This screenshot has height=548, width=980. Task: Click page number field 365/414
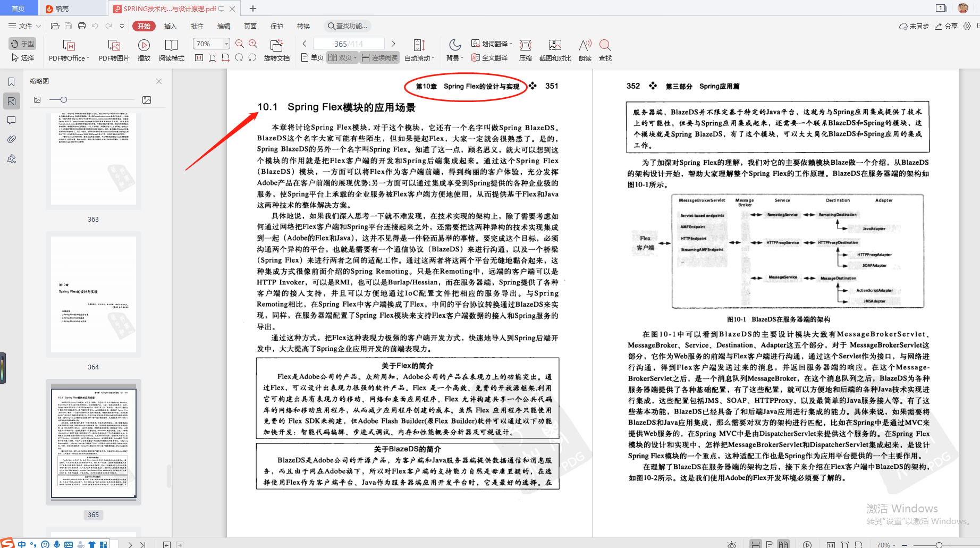tap(349, 44)
